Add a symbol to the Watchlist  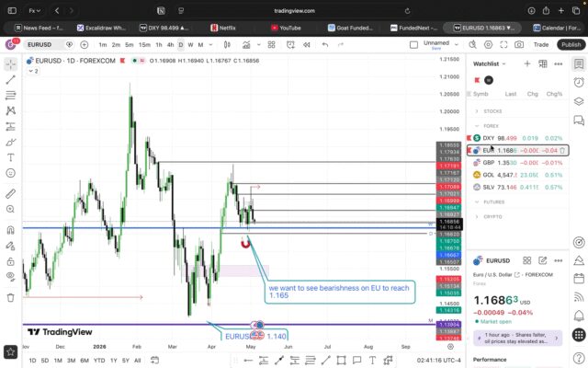pos(527,63)
